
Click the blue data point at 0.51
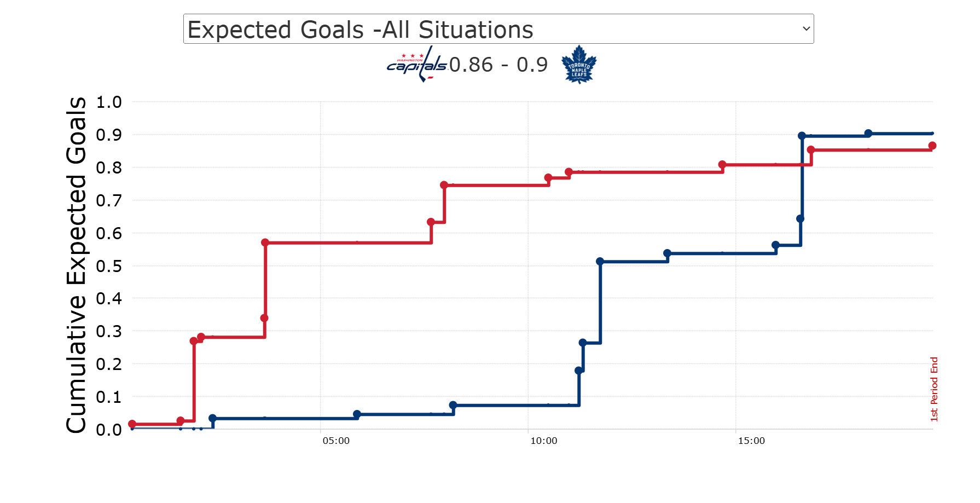600,262
